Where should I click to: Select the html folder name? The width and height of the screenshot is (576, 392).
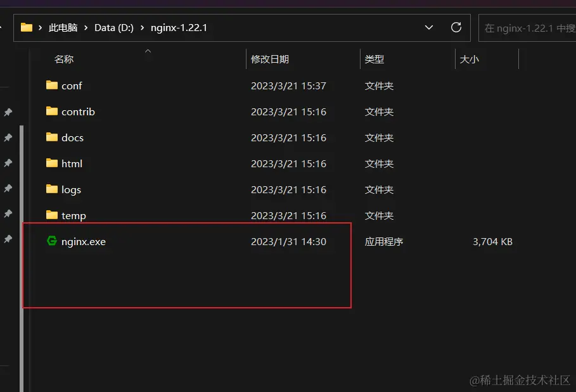tap(72, 163)
